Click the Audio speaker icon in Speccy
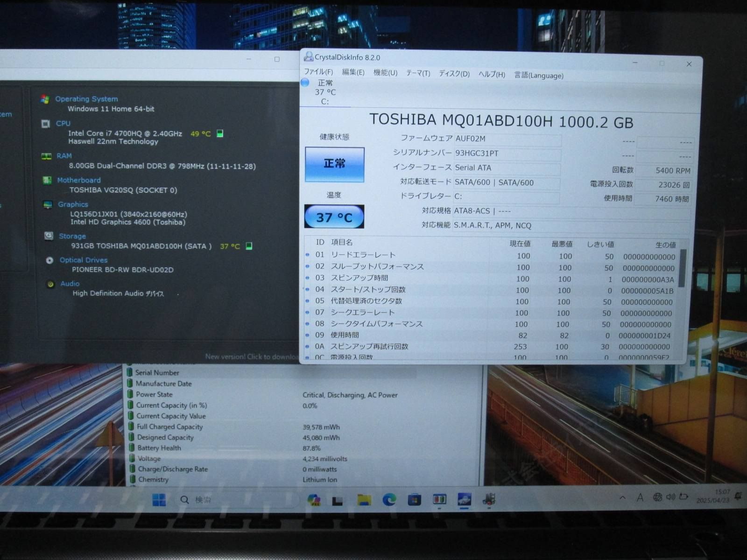Screen dimensions: 747x560 (x=50, y=284)
